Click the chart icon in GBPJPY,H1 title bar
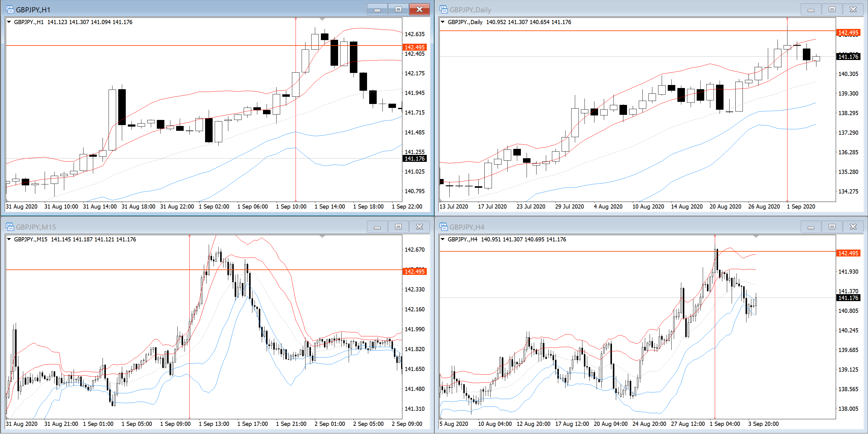Image resolution: width=868 pixels, height=434 pixels. pos(10,9)
